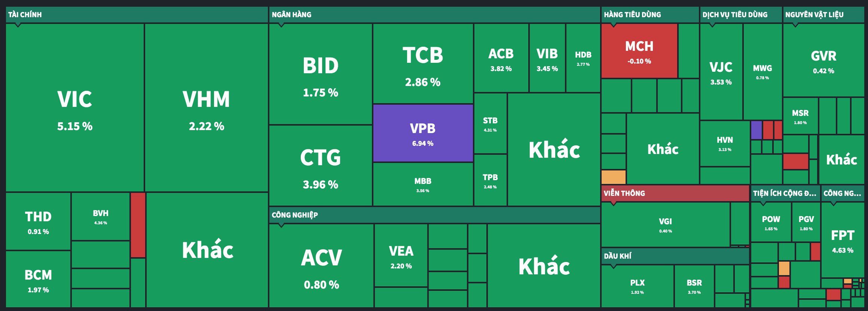Open the purple VPB tile
Image resolution: width=868 pixels, height=311 pixels.
[423, 133]
